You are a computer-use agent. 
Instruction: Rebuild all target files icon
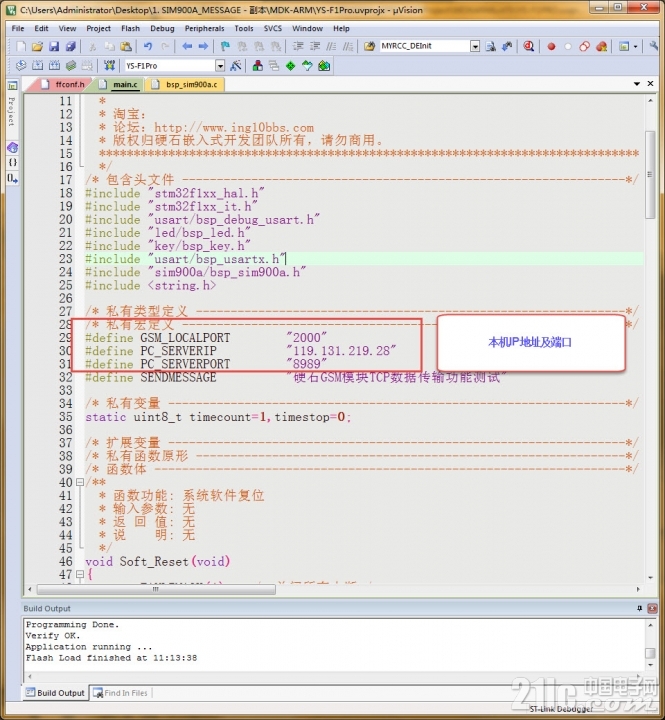[x=54, y=66]
